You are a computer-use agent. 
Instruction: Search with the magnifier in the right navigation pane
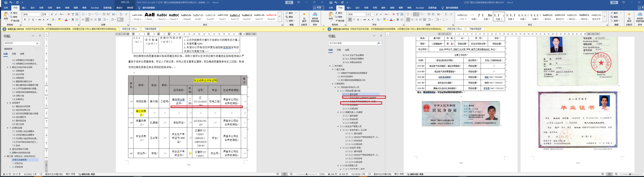click(x=378, y=43)
